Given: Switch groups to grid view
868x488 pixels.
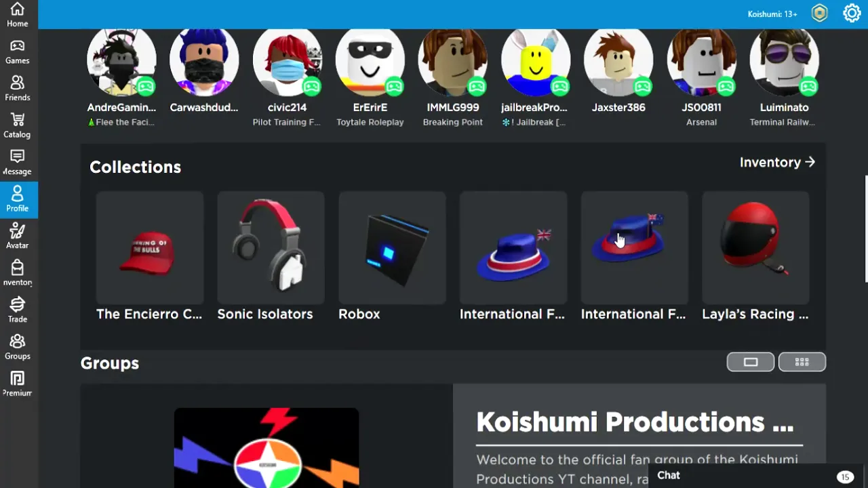Looking at the screenshot, I should pyautogui.click(x=802, y=362).
